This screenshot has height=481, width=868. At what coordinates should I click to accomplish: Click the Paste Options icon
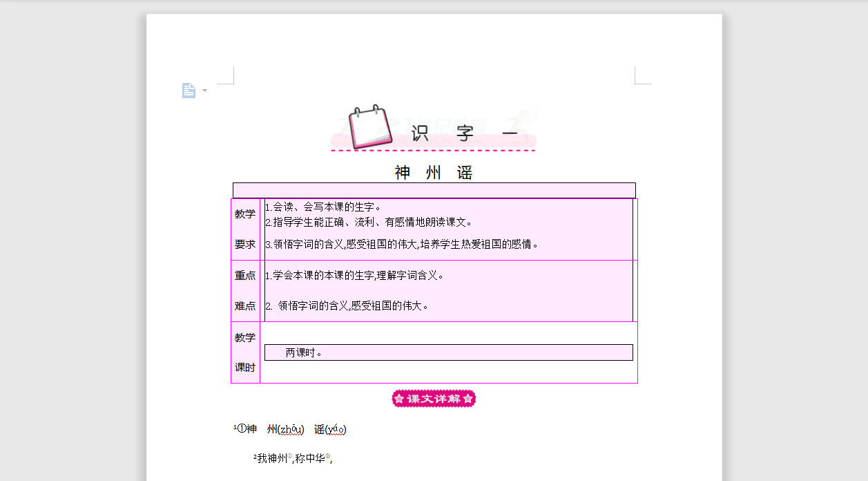pos(188,90)
